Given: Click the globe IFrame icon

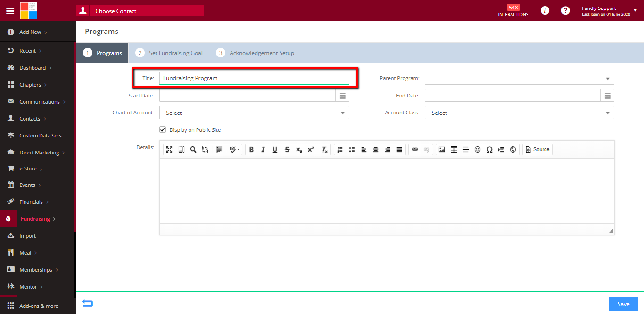Looking at the screenshot, I should pyautogui.click(x=513, y=149).
